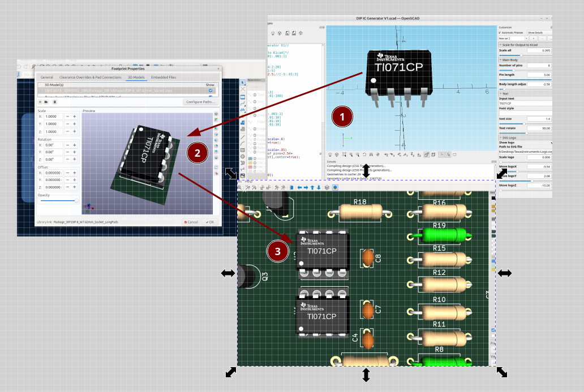
Task: Click the plus button beside 'New set 2' preset
Action: click(x=534, y=38)
